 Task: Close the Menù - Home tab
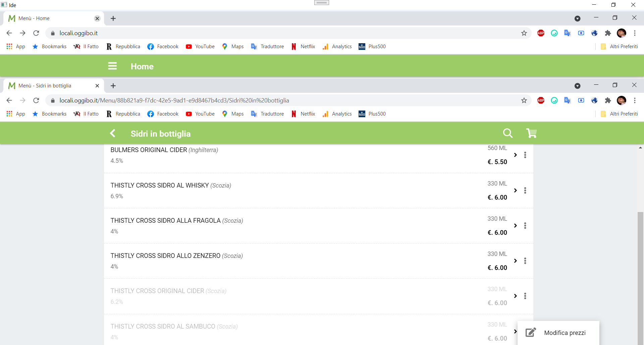(97, 18)
